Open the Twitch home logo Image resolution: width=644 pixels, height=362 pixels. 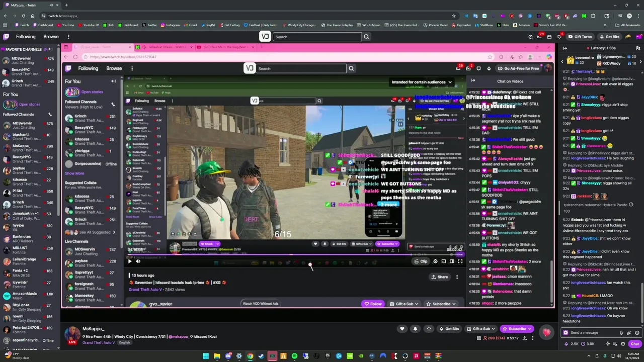coord(6,37)
